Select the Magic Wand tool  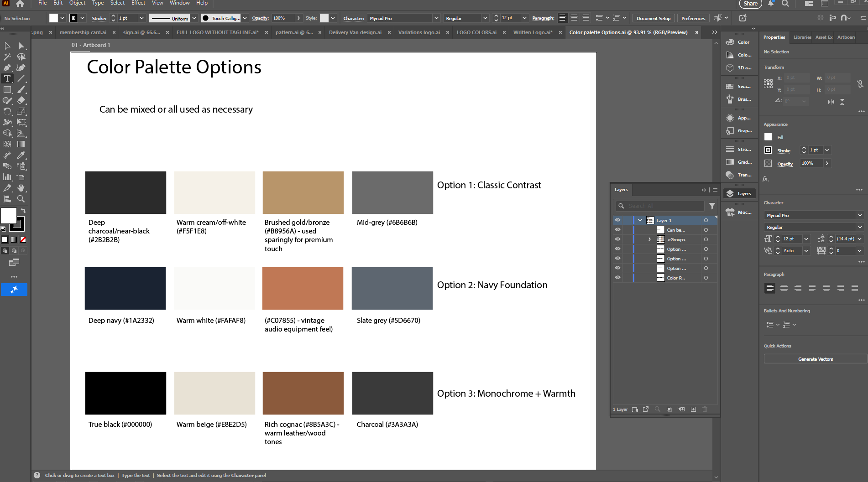click(7, 57)
